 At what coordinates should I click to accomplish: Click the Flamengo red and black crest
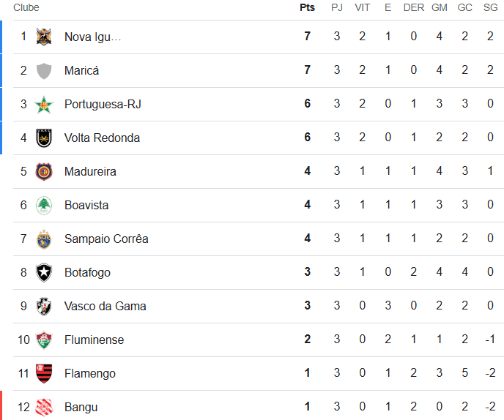point(44,373)
